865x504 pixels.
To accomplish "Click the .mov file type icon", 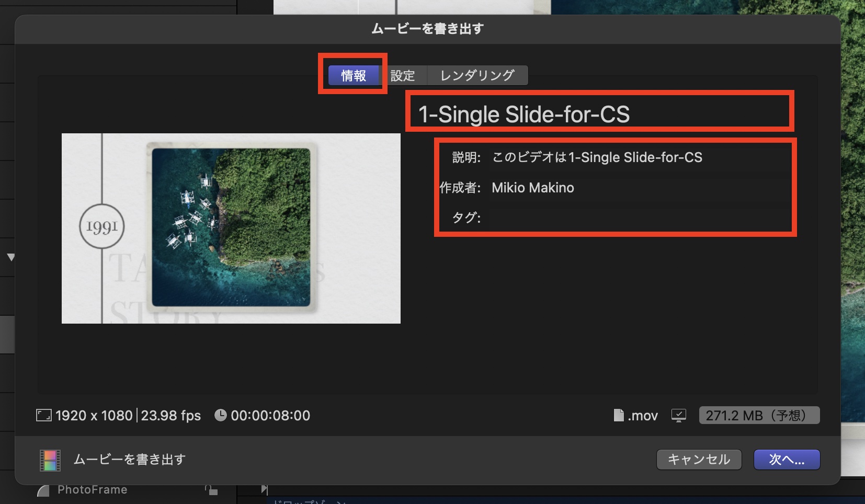I will click(619, 415).
